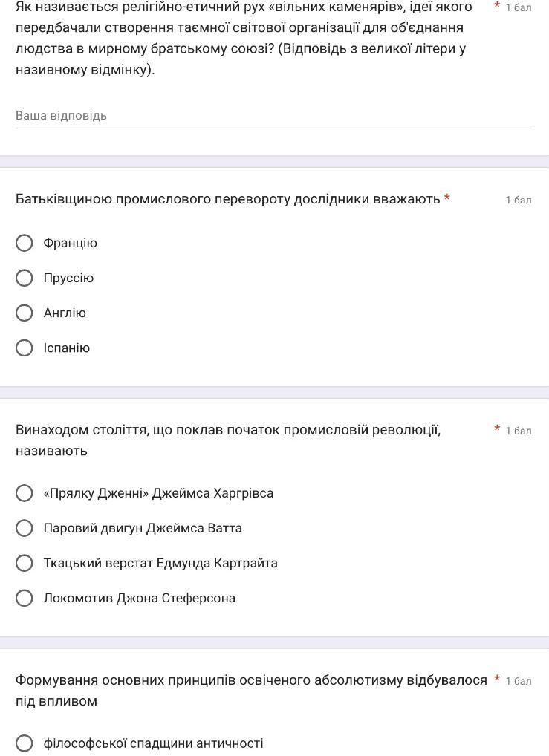Viewport: 549px width, 756px height.
Task: Select the Англію radio button
Action: coord(25,313)
